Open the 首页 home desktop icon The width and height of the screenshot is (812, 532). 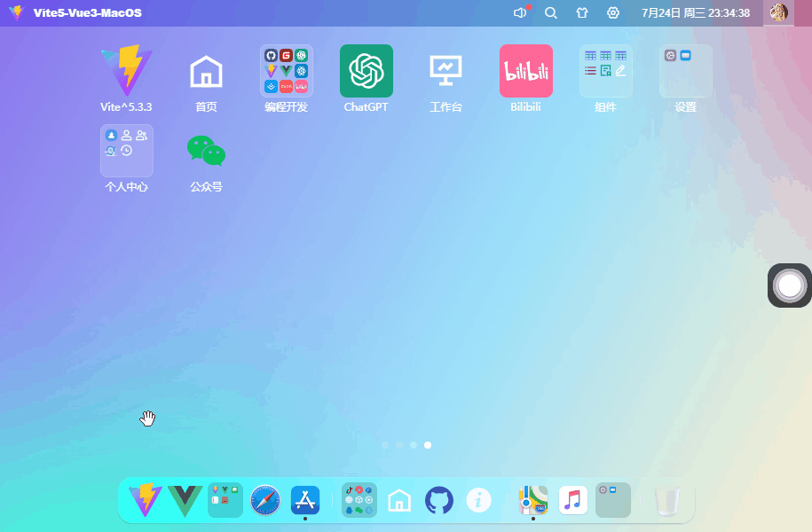[206, 71]
